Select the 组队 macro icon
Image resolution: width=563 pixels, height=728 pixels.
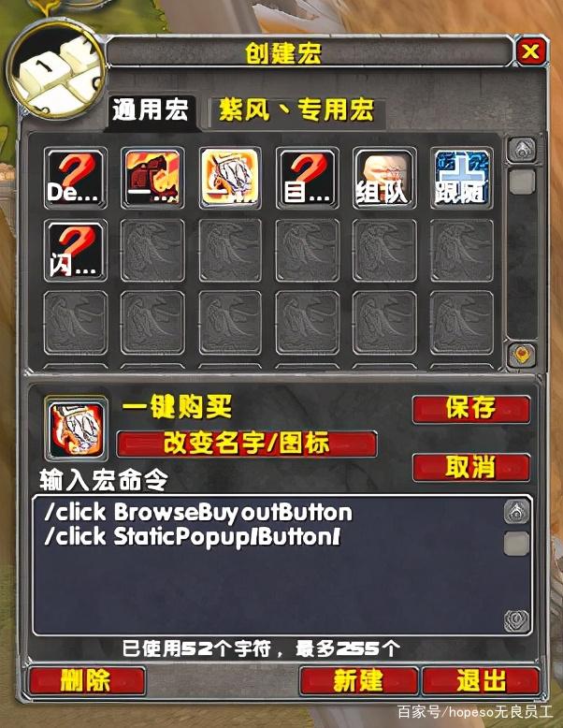coord(383,178)
